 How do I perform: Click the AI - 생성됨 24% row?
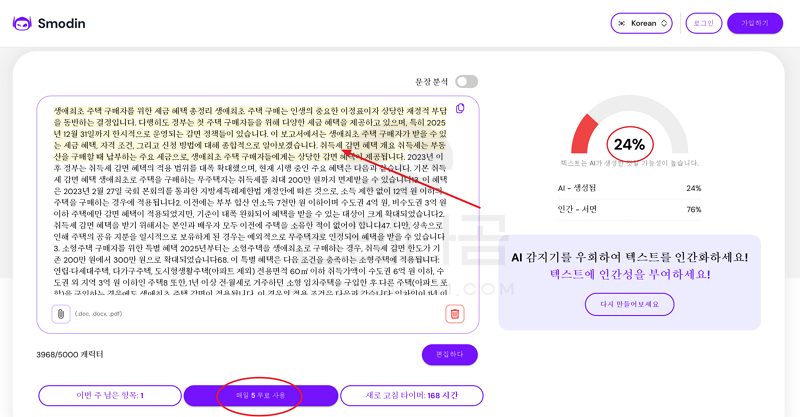[630, 188]
